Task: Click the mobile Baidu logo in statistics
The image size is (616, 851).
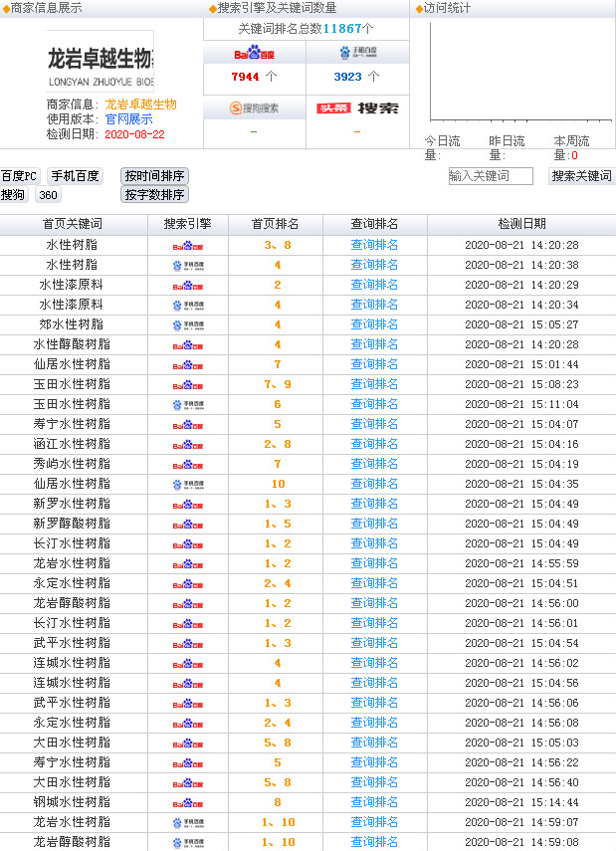Action: pyautogui.click(x=356, y=53)
